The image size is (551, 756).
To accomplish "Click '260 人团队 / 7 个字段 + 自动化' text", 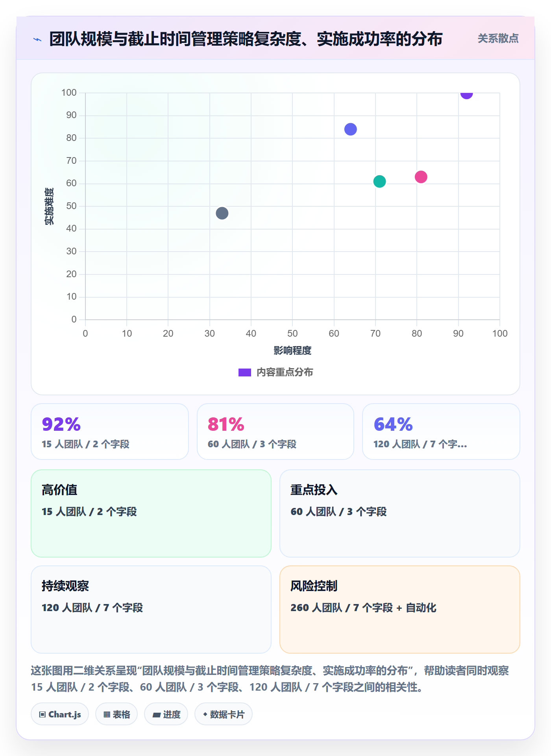I will pos(363,608).
